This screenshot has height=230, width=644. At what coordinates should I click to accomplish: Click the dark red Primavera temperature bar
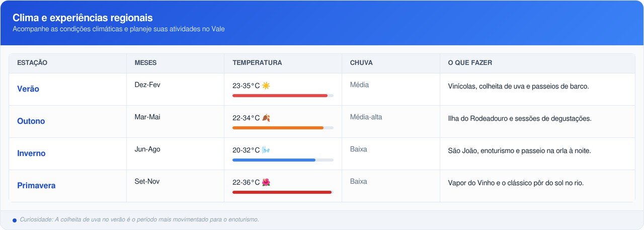coord(282,192)
